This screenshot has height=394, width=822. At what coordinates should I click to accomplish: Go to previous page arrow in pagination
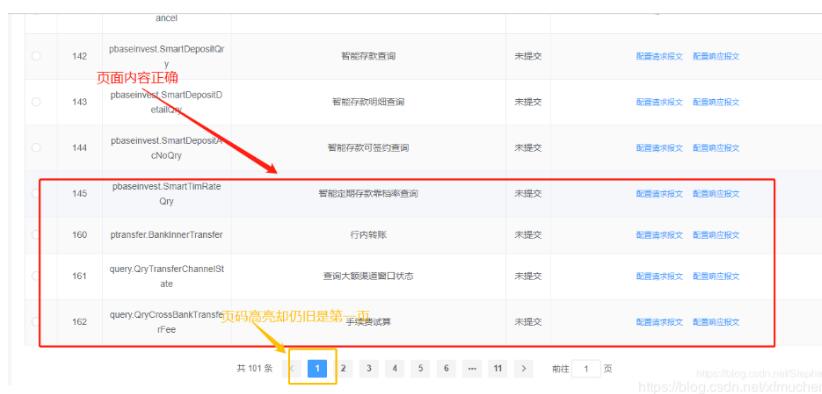pyautogui.click(x=292, y=369)
